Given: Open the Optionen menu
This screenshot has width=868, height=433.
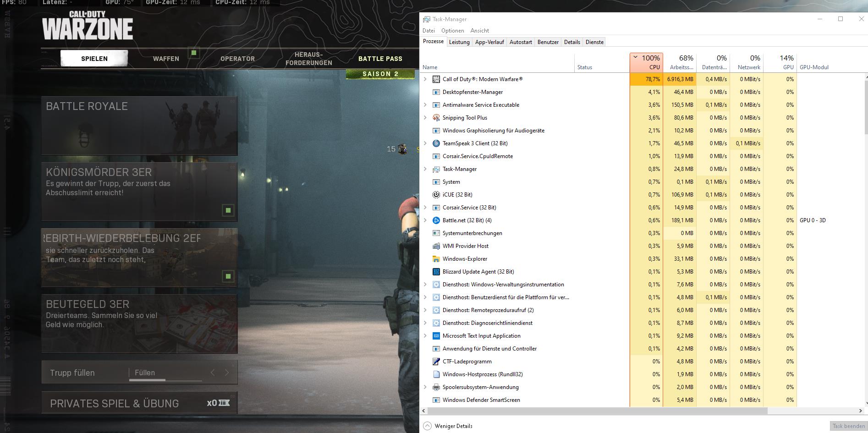Looking at the screenshot, I should tap(453, 31).
